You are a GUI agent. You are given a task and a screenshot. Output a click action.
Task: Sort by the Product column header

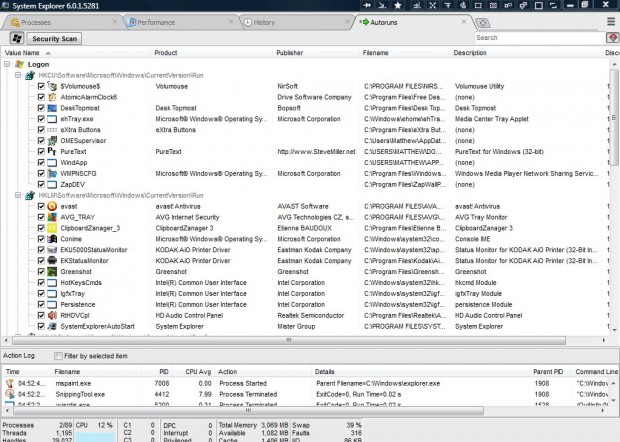tap(212, 53)
